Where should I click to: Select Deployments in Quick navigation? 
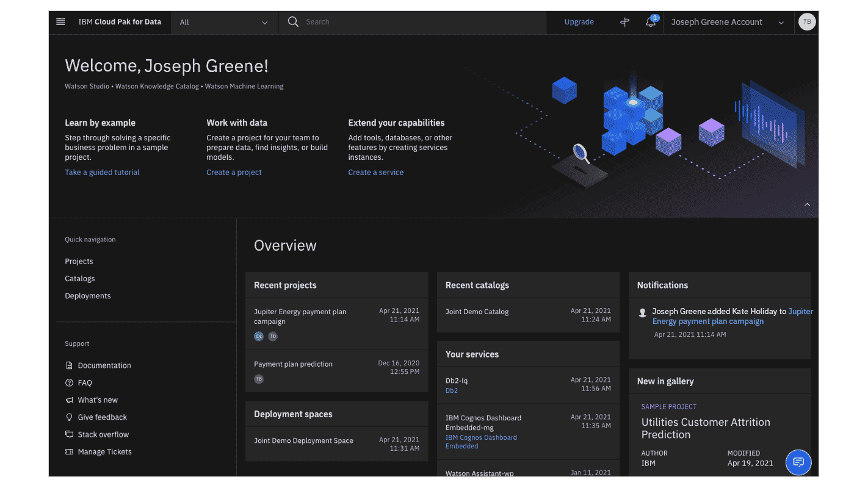coord(88,296)
